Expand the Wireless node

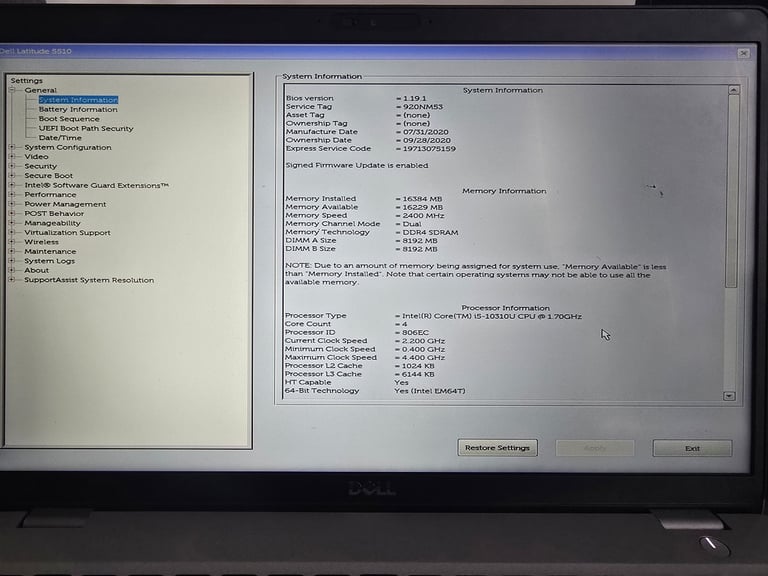click(x=12, y=242)
